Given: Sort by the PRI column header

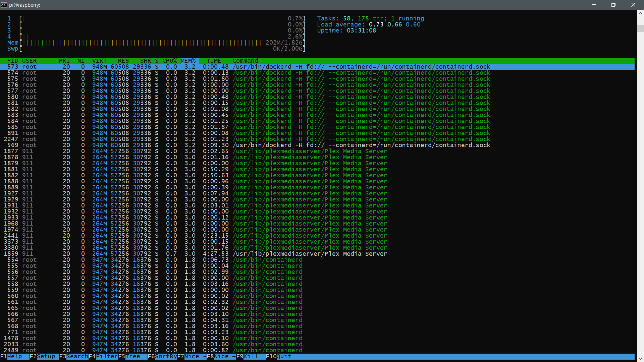Looking at the screenshot, I should coord(64,61).
